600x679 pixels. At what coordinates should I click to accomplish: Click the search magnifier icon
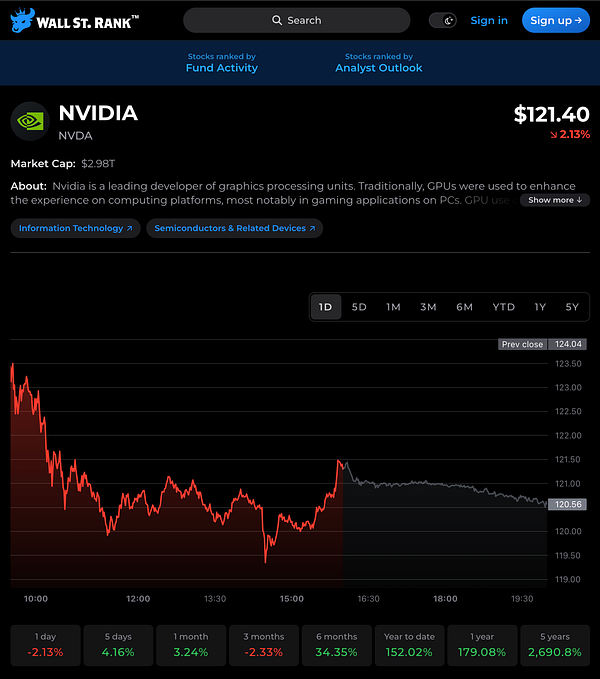click(x=277, y=20)
